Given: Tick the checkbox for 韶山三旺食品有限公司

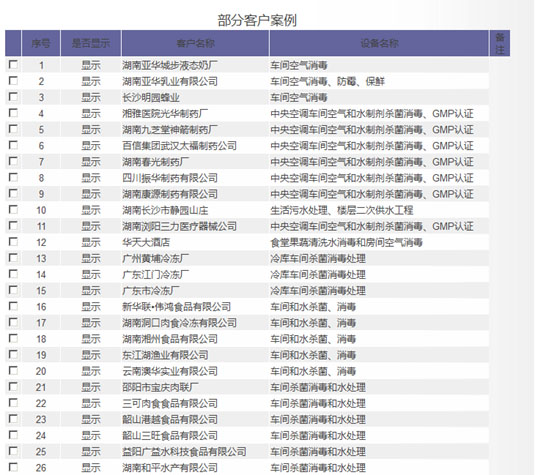Looking at the screenshot, I should point(13,435).
